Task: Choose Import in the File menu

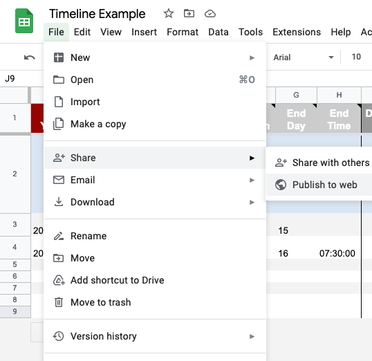Action: click(x=155, y=102)
